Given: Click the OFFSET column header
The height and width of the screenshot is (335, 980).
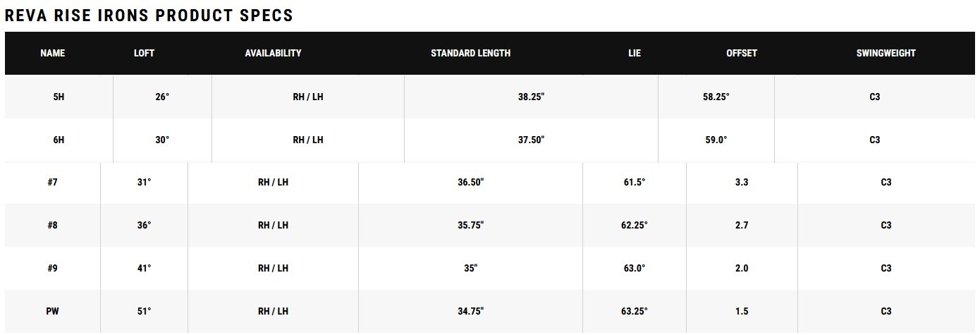Looking at the screenshot, I should [742, 53].
